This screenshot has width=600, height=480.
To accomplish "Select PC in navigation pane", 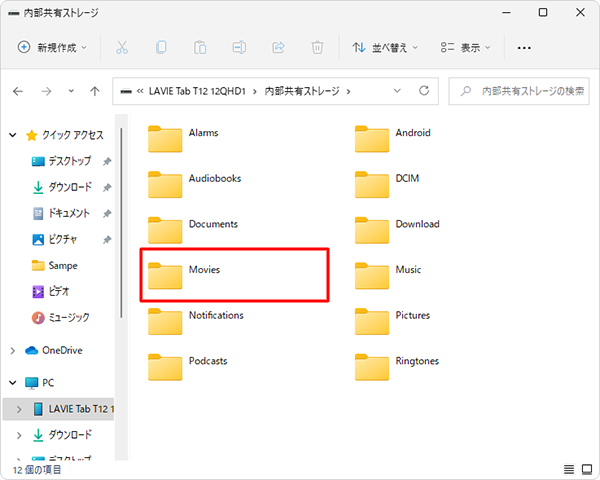I will (39, 382).
